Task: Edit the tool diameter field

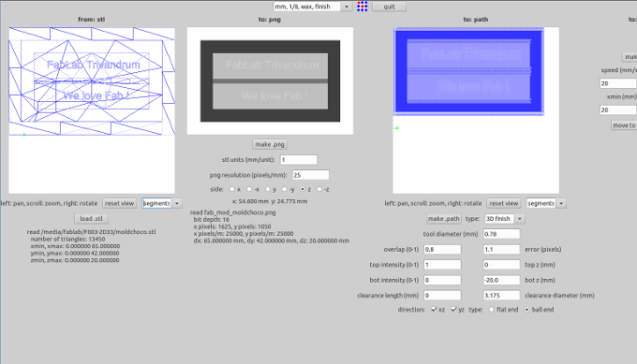Action: 502,234
